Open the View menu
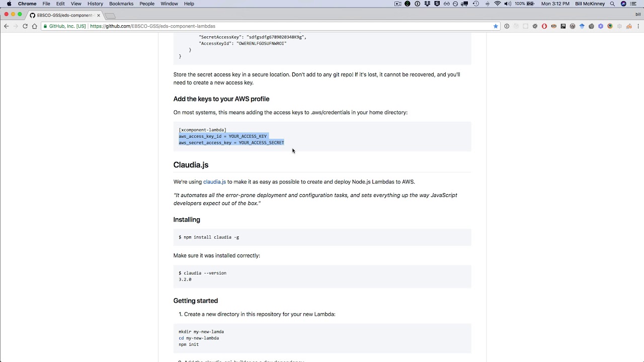644x362 pixels. 76,4
